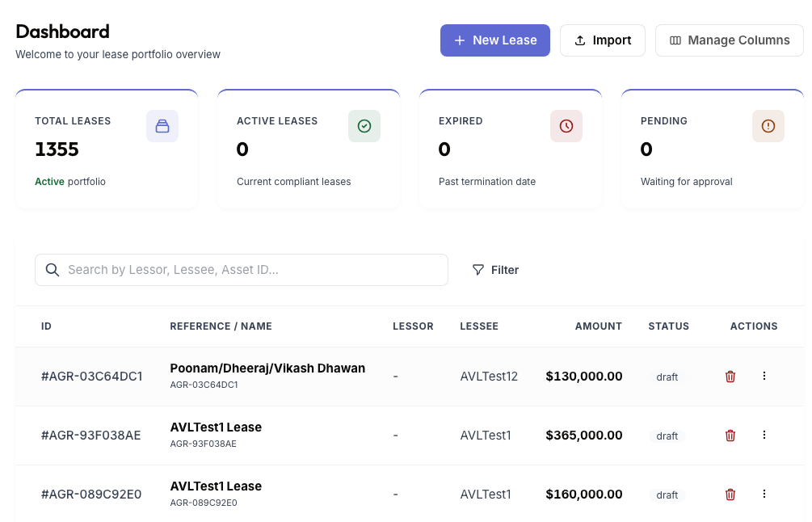Click the trash icon for AGR-089C92E0
Screen dimensions: 812x522
[730, 495]
